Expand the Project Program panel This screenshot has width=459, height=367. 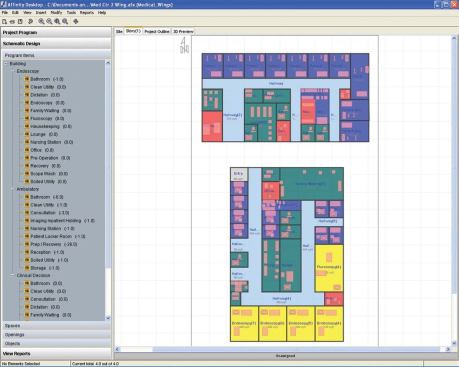pyautogui.click(x=56, y=33)
